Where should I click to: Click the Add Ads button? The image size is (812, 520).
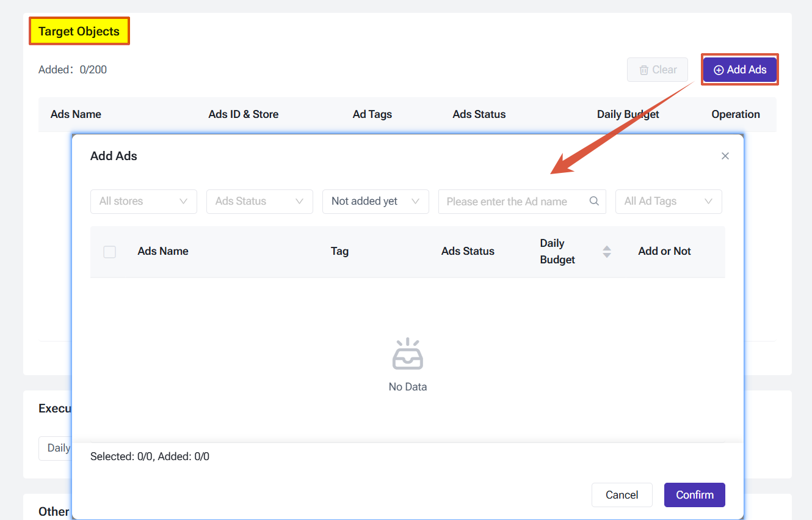click(x=739, y=70)
